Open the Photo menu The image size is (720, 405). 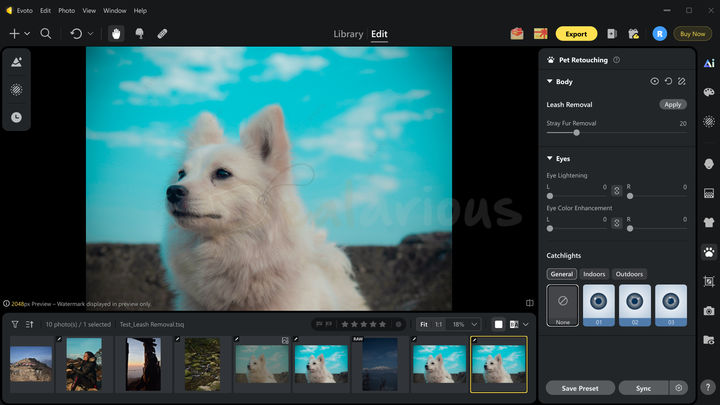pos(67,11)
